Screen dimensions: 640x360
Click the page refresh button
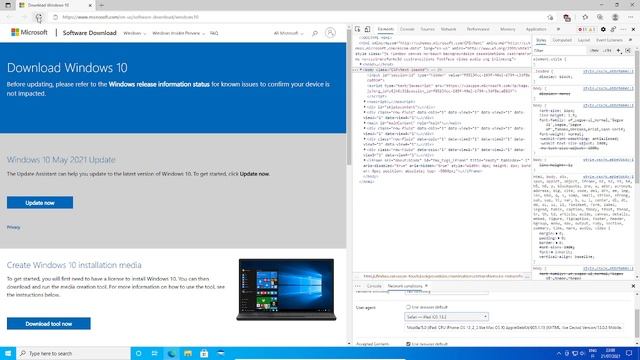click(x=39, y=17)
